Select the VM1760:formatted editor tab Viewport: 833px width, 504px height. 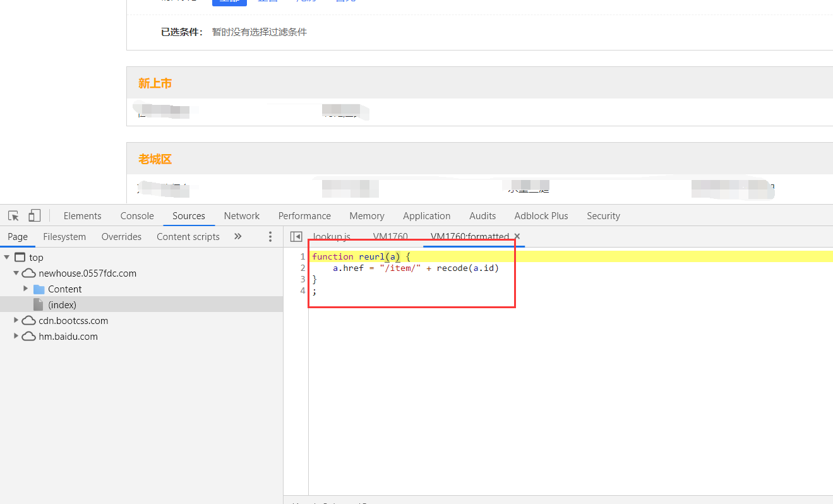[x=470, y=236]
